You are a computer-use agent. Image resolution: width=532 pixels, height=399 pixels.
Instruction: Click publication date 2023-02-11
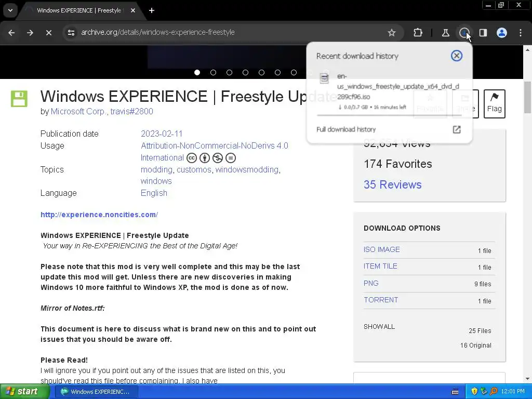(x=162, y=134)
